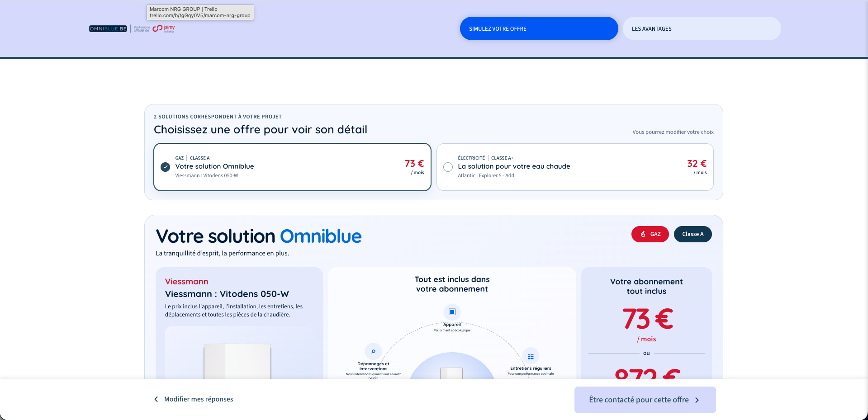Click Être contacté pour cette offre button
The height and width of the screenshot is (420, 868).
pos(645,400)
